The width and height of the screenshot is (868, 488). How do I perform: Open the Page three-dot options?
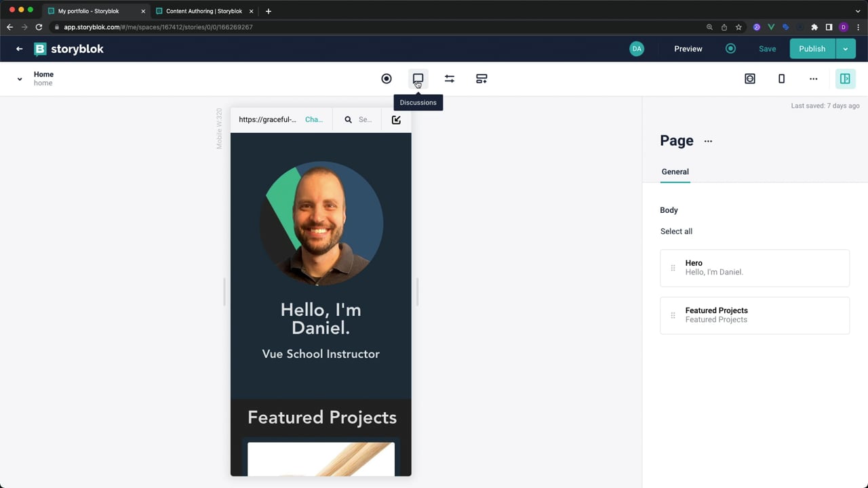click(708, 141)
